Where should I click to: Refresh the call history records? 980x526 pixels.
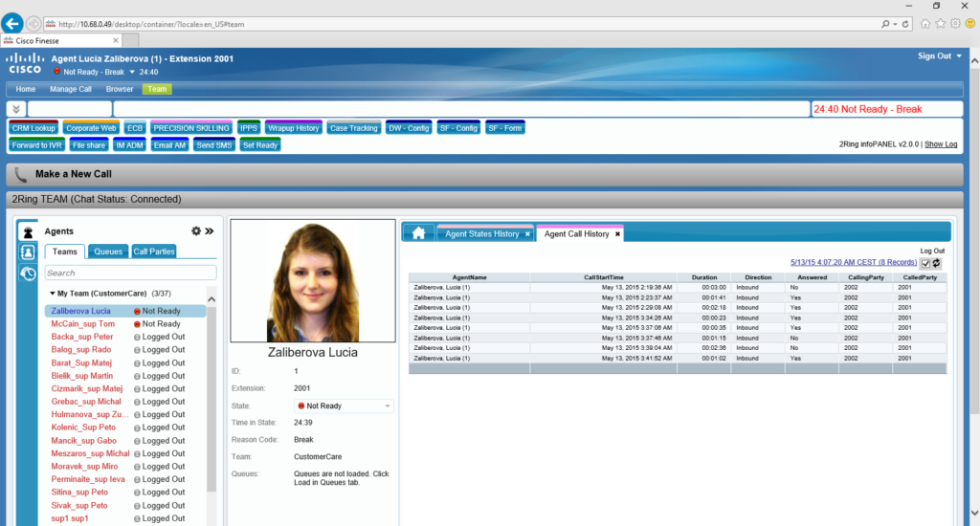(936, 263)
